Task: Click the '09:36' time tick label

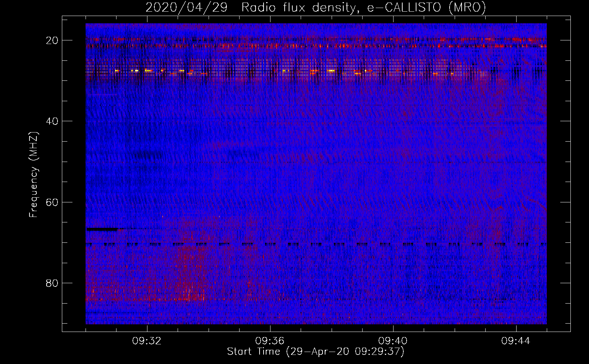Action: tap(270, 341)
